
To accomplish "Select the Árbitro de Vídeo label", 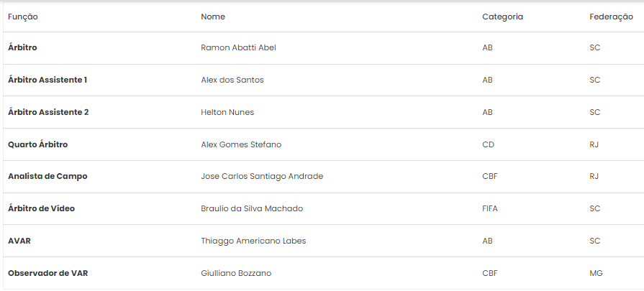I will pyautogui.click(x=42, y=208).
